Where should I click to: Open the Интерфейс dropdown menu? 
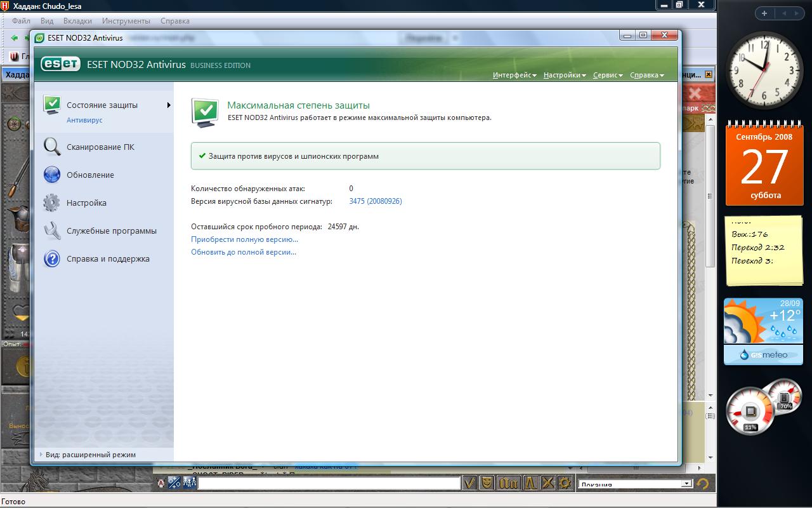(514, 75)
